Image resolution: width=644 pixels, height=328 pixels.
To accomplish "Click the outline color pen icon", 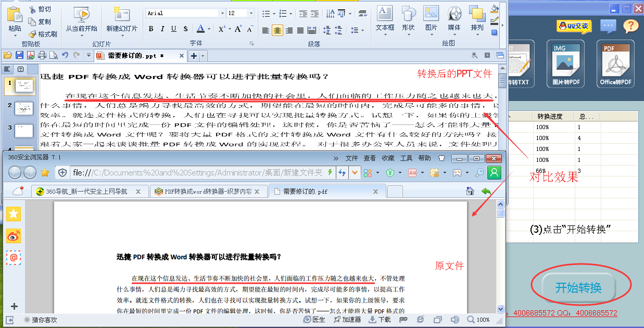I will tap(495, 21).
